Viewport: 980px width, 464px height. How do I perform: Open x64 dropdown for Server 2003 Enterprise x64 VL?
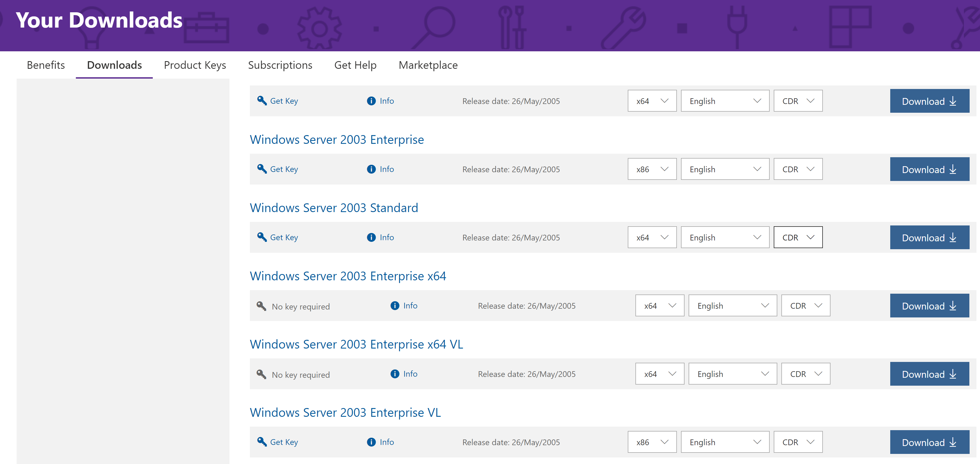coord(660,373)
